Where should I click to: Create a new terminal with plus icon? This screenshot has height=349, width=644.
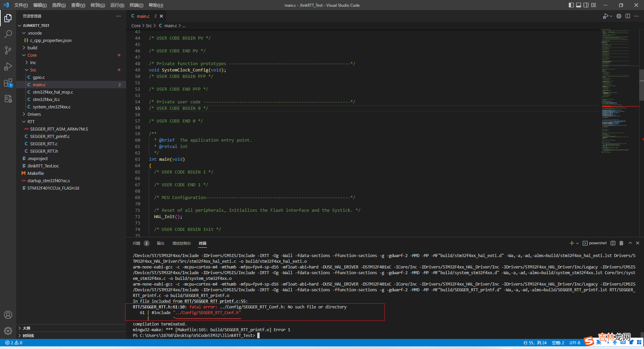coord(572,243)
